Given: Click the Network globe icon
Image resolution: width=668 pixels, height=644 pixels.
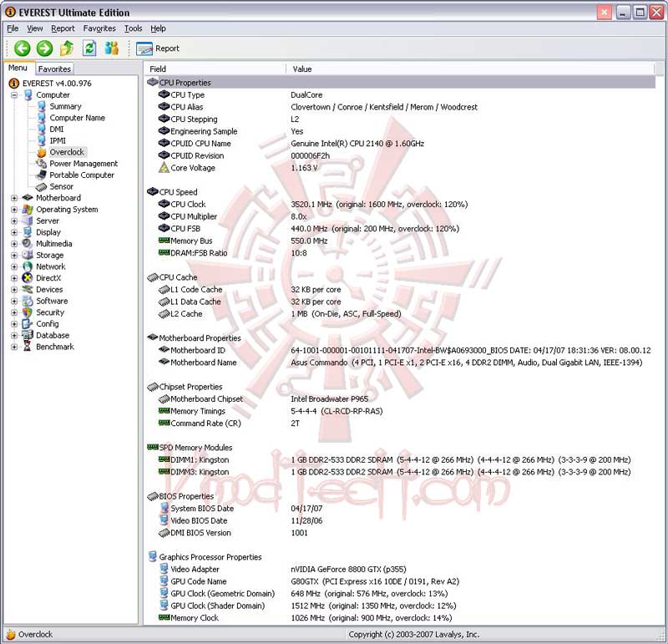Looking at the screenshot, I should [x=28, y=266].
